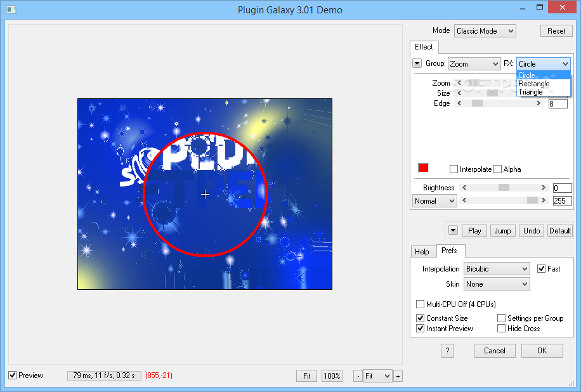
Task: Select Rectangle in the FX list
Action: tap(543, 84)
